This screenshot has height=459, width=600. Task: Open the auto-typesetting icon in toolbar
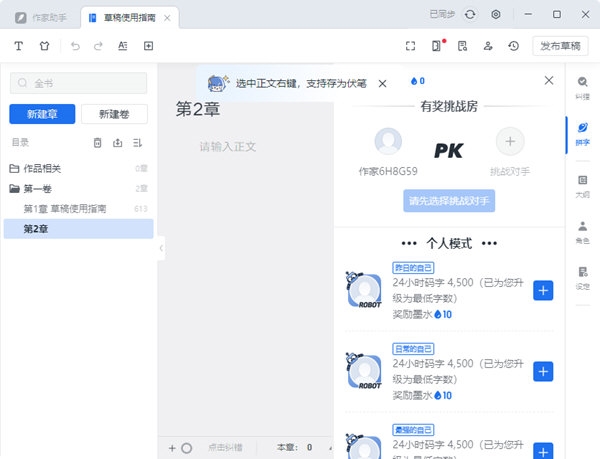click(122, 46)
